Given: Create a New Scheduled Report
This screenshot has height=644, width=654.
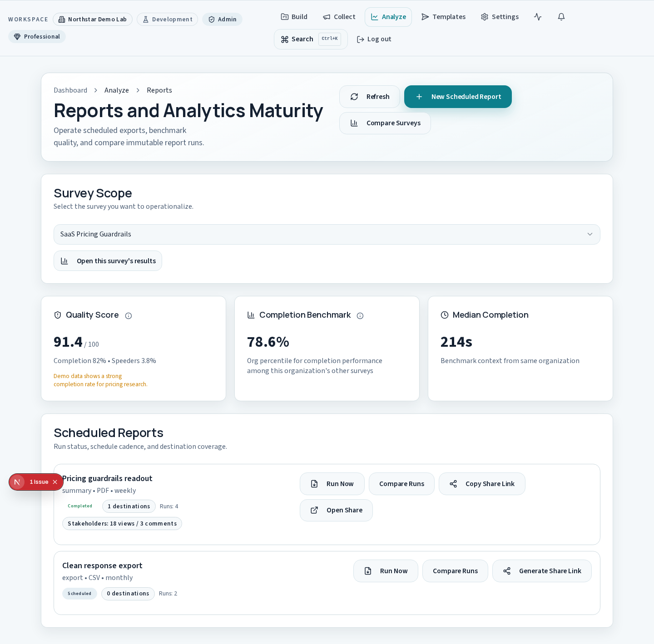Looking at the screenshot, I should [x=458, y=97].
